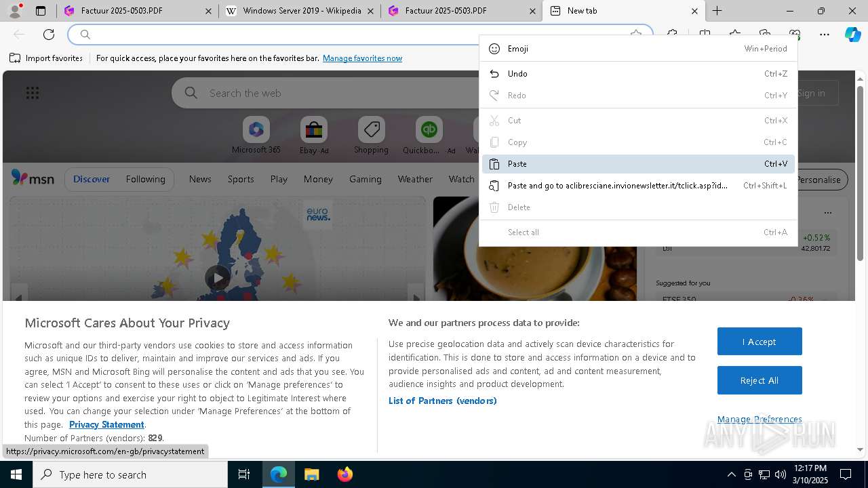Click the Extensions puzzle icon
The width and height of the screenshot is (868, 488).
pyautogui.click(x=672, y=35)
